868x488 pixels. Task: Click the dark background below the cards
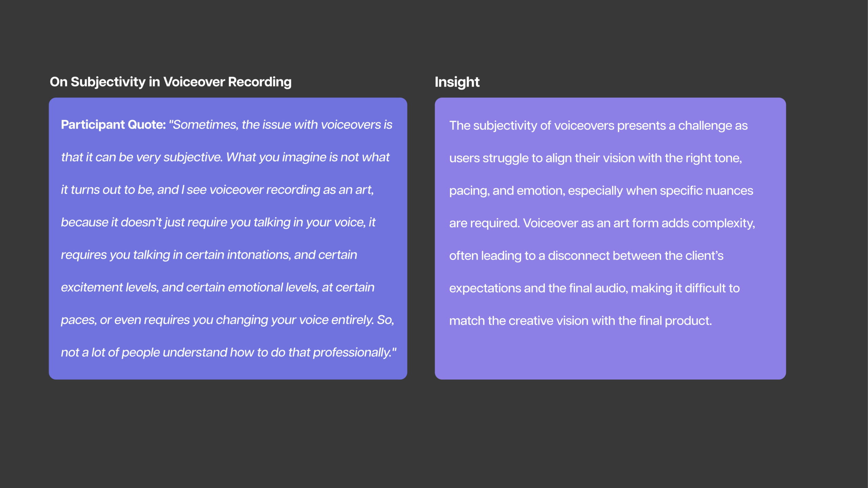coord(434,434)
